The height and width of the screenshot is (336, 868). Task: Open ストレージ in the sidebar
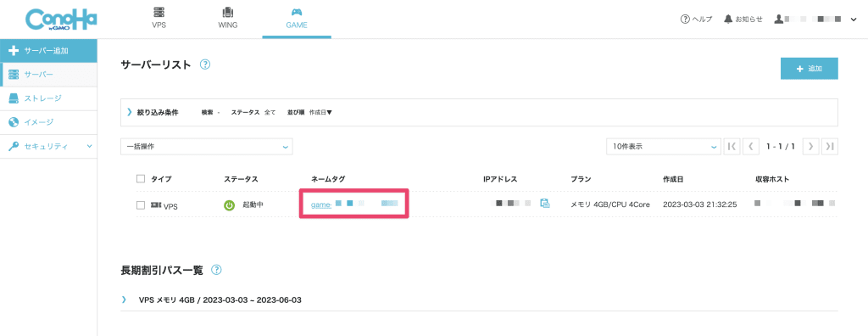coord(48,98)
